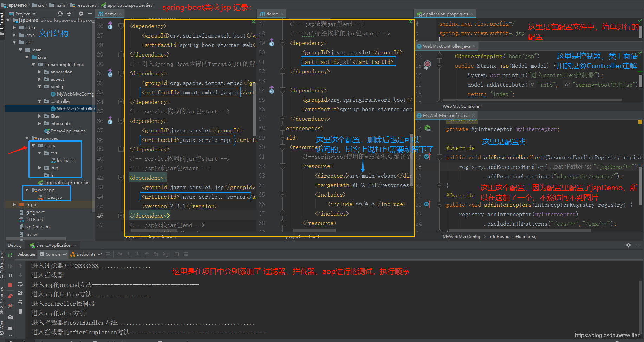644x342 pixels.
Task: Toggle scroll to end of console
Action: pos(20,293)
